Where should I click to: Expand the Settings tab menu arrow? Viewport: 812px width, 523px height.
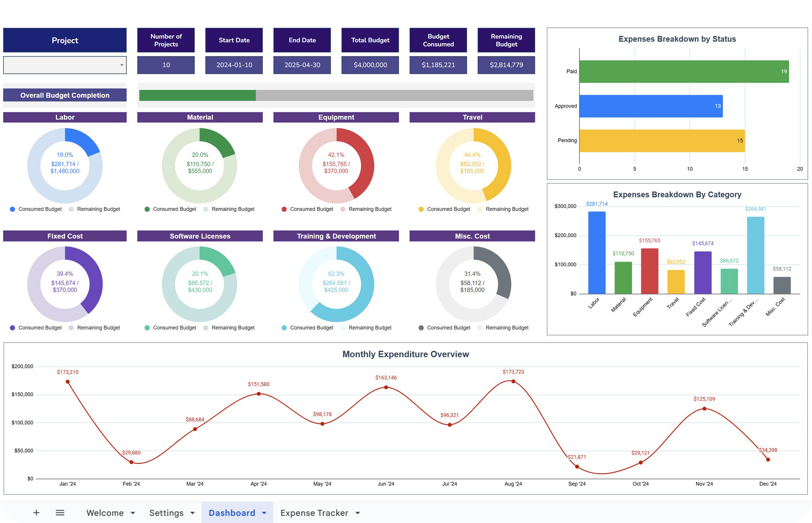(192, 513)
